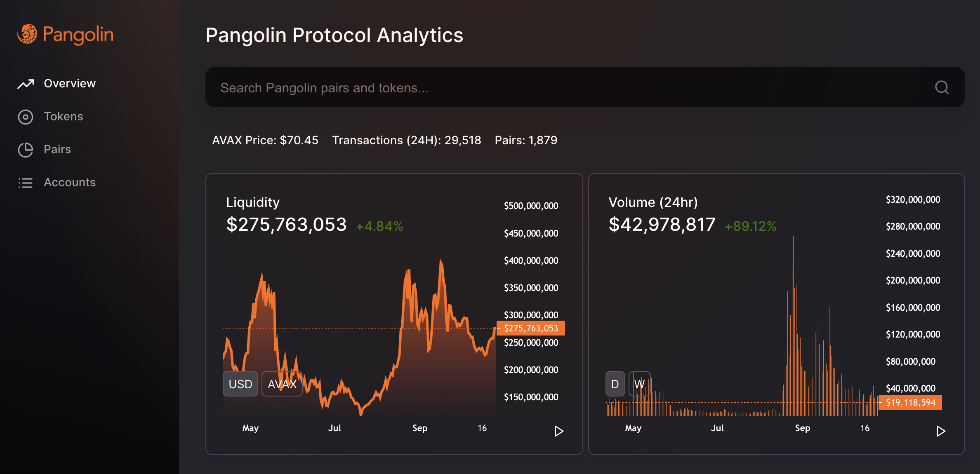Viewport: 980px width, 474px height.
Task: Switch Liquidity chart to AVAX
Action: [x=282, y=384]
